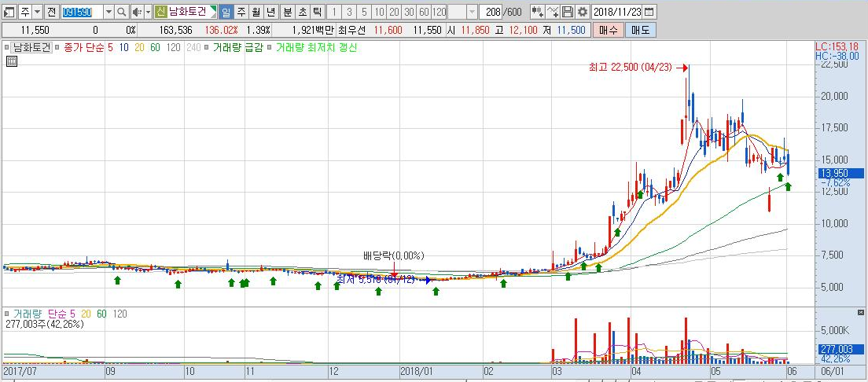This screenshot has width=868, height=382.
Task: Click the speaker sound icon
Action: click(136, 12)
